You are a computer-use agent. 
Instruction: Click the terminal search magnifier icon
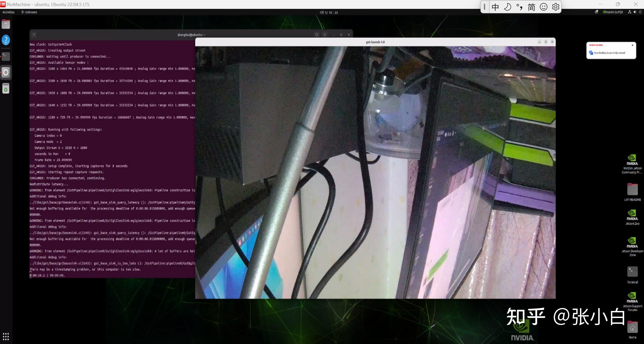point(317,35)
